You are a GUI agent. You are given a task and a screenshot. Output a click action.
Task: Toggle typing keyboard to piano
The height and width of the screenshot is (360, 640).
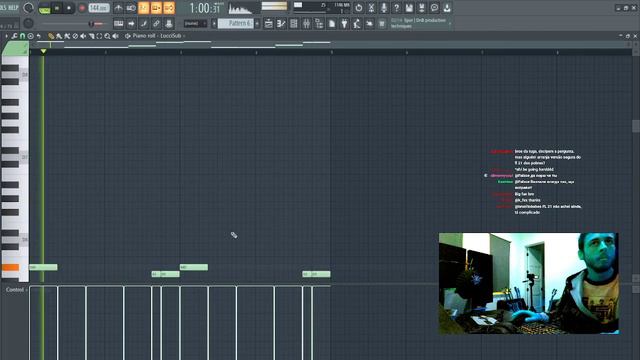point(118,24)
